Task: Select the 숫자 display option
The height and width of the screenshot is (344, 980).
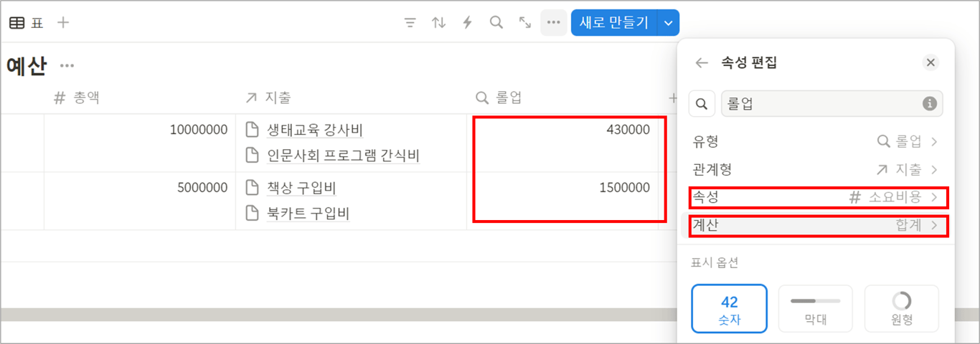Action: [x=730, y=309]
